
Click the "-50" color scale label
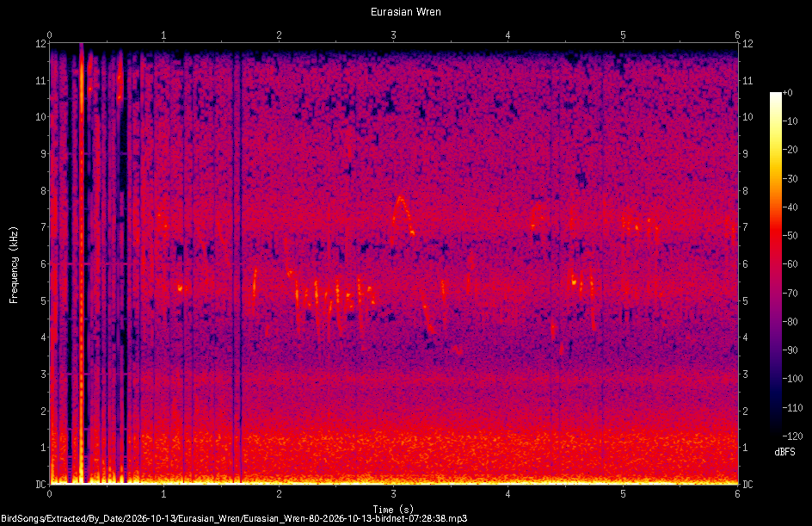(790, 236)
